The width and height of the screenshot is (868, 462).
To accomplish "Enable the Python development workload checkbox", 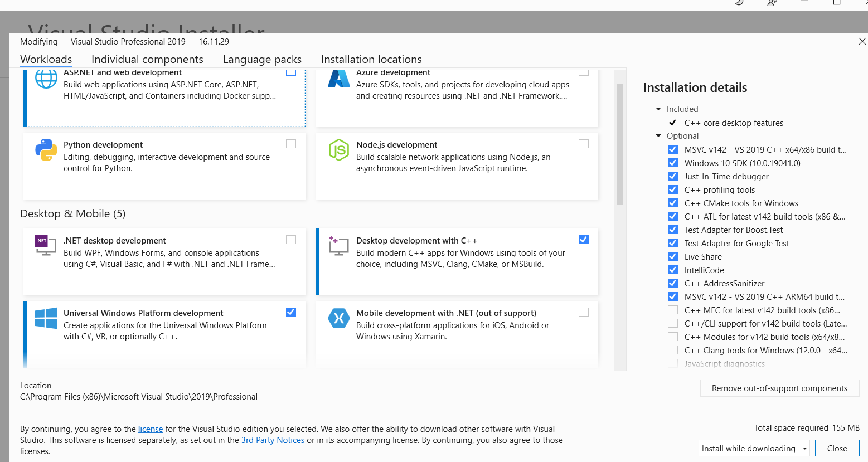I will pos(291,144).
